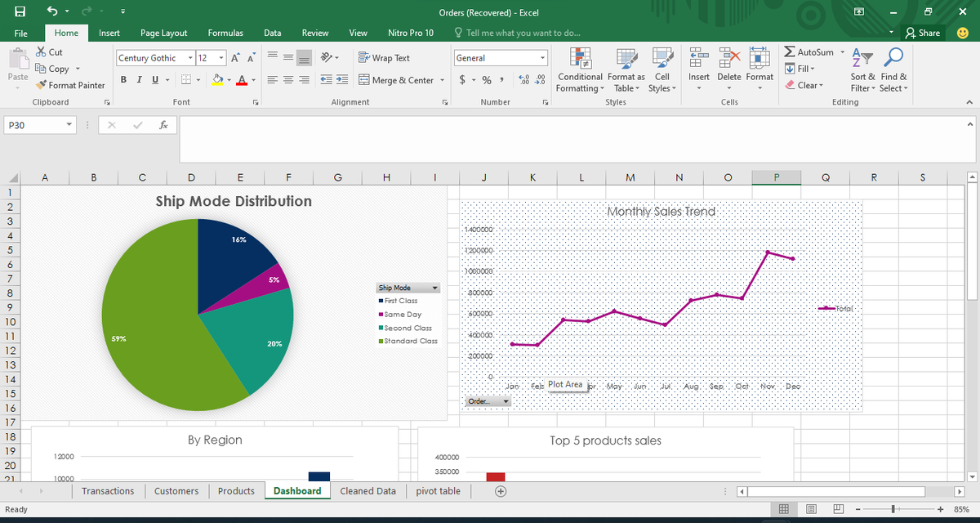Open the Nitro Pro 10 tab
This screenshot has width=980, height=523.
(411, 33)
